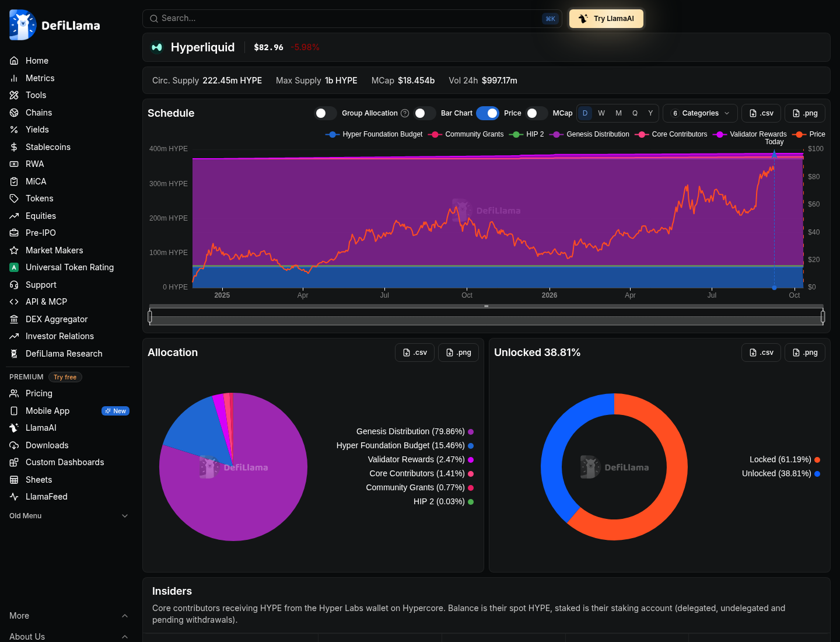Screen dimensions: 840x642
Task: Go to Home in the sidebar
Action: pyautogui.click(x=37, y=61)
